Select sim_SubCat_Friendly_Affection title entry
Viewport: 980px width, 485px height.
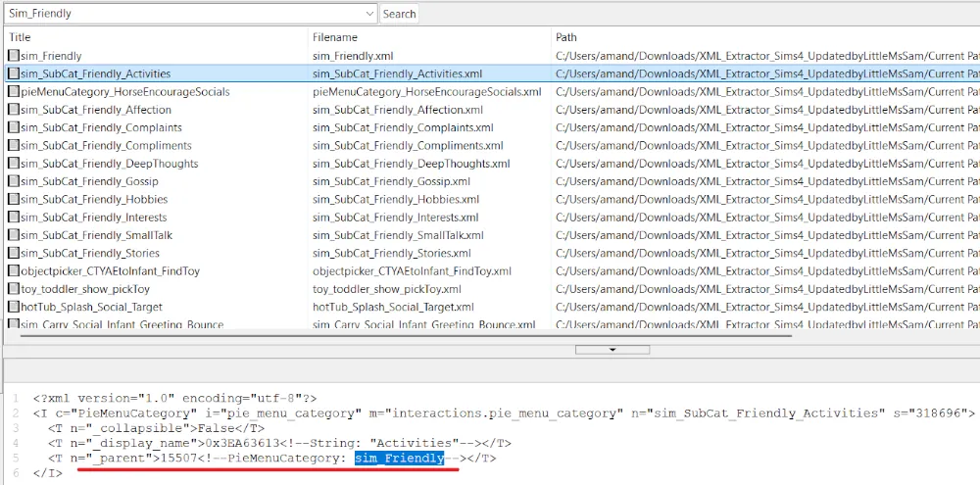click(96, 110)
